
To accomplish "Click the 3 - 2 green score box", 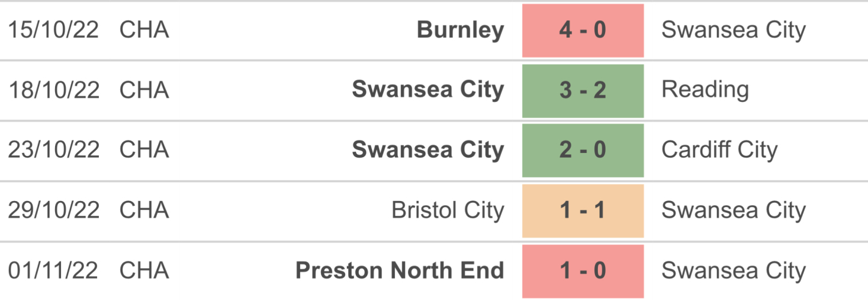I will [x=583, y=91].
